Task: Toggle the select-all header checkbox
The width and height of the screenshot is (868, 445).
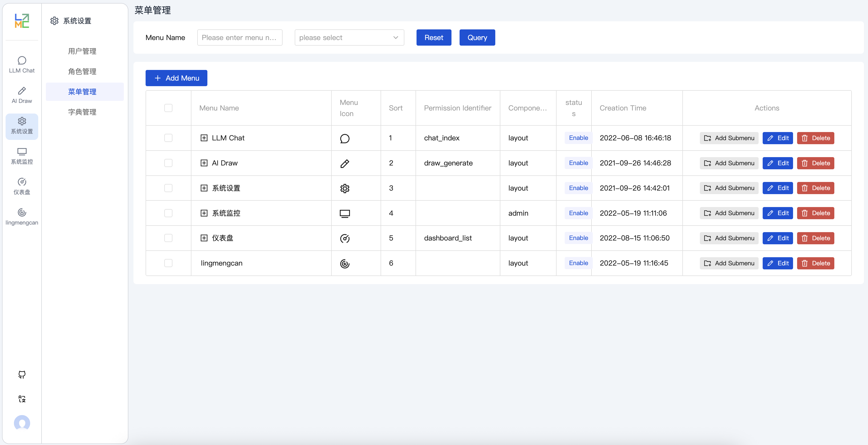Action: click(x=168, y=108)
